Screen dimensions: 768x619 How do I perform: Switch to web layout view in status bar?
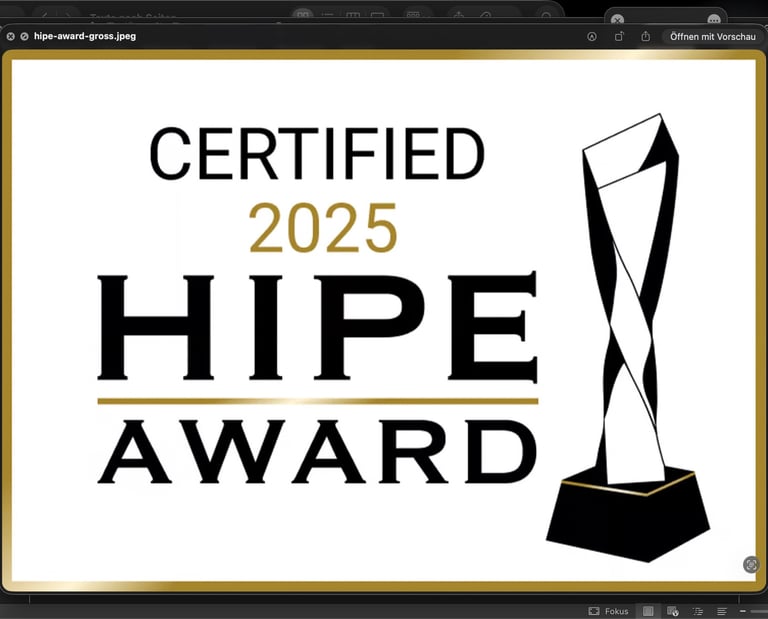[x=672, y=611]
